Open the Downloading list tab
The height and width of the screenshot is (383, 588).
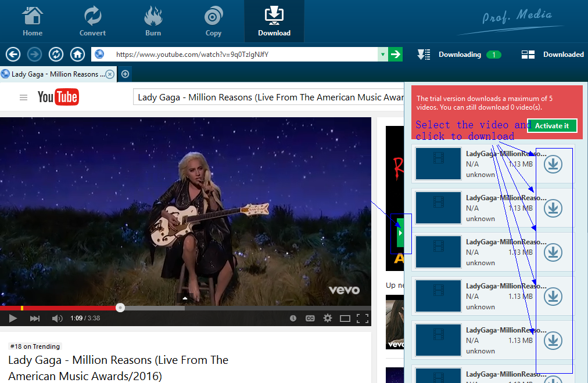coord(459,55)
